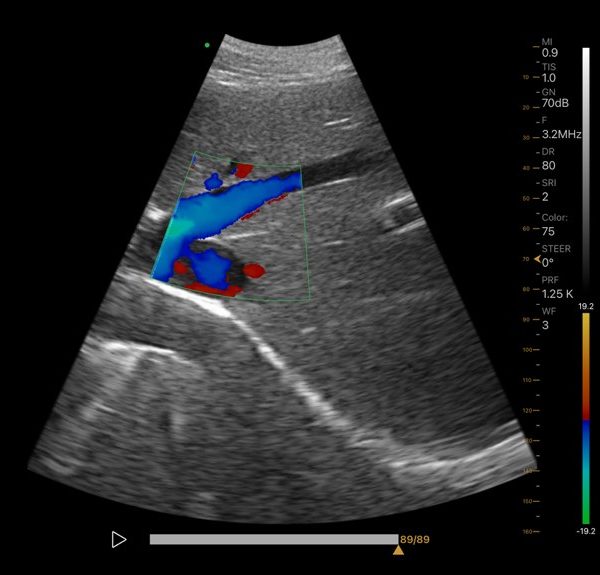The image size is (600, 575).
Task: Open the DR 80 dynamic range setting
Action: 549,160
